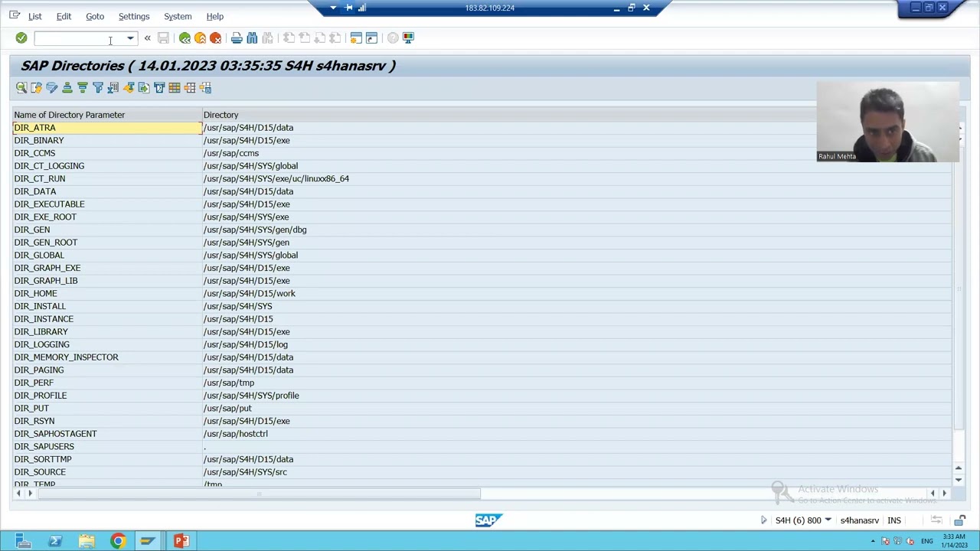Click the green Enter checkmark icon
Viewport: 980px width, 551px height.
(x=21, y=38)
